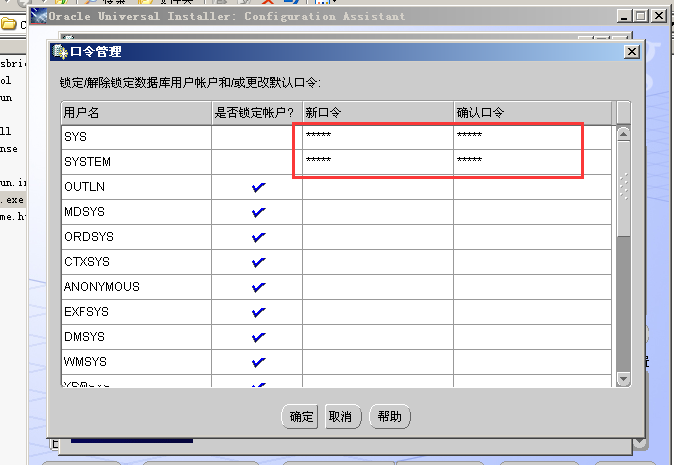Click the 确定 button
Screen dimensions: 674x465
click(300, 416)
